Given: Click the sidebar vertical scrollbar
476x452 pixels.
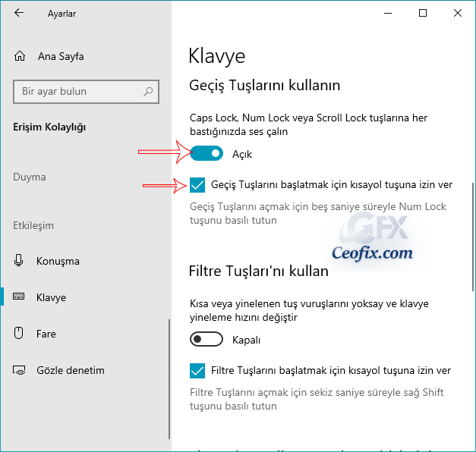Looking at the screenshot, I should (x=169, y=378).
